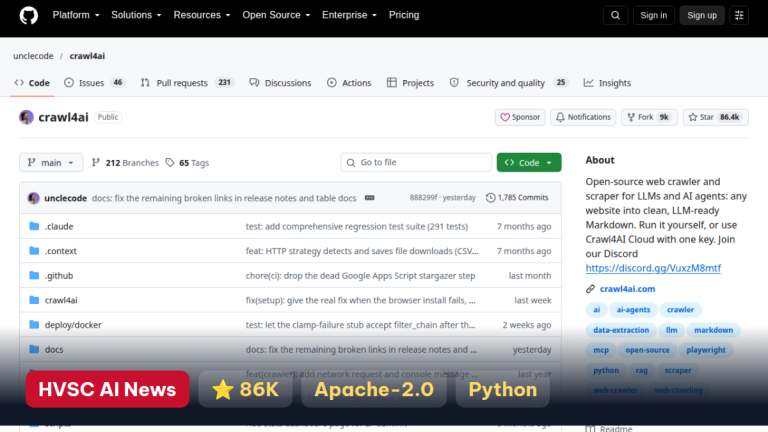The height and width of the screenshot is (432, 768).
Task: Click the ai-agents topic tag
Action: click(633, 310)
